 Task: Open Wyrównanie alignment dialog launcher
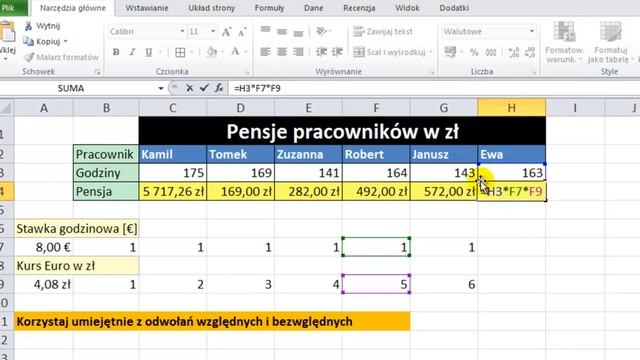(431, 72)
